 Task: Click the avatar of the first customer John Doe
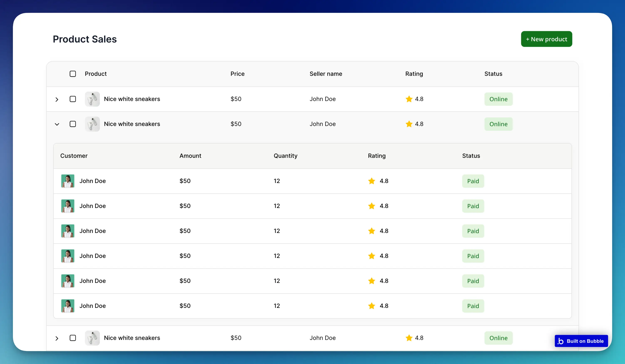(68, 181)
